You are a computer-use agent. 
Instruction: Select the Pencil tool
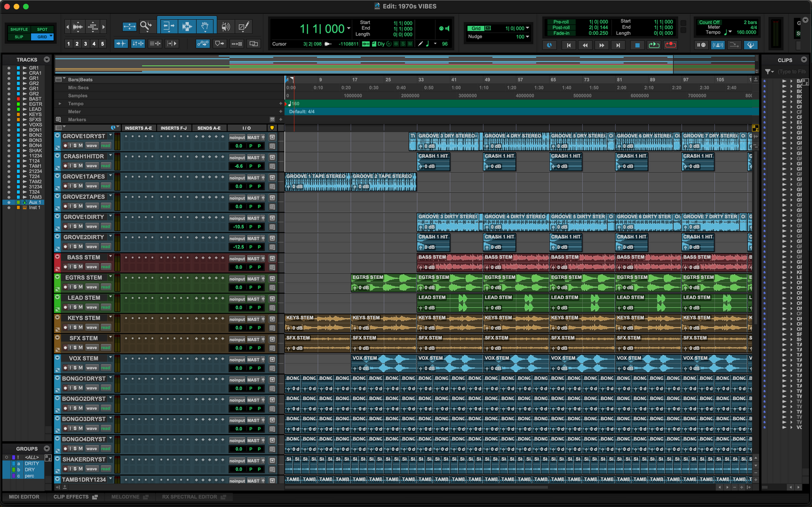pos(243,26)
